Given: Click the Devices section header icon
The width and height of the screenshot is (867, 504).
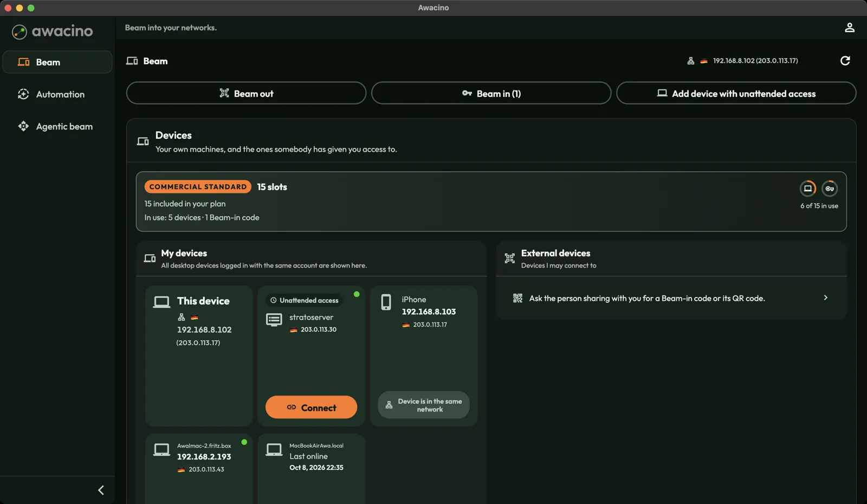Looking at the screenshot, I should 143,141.
